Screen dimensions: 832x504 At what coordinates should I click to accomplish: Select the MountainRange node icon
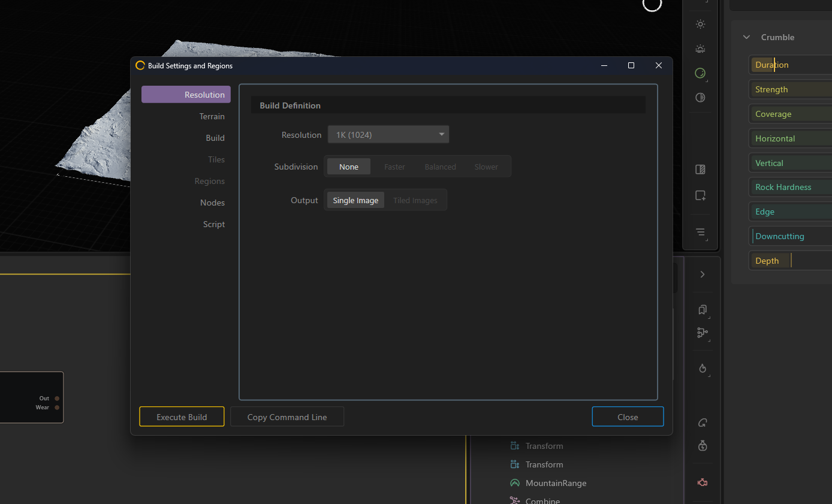pos(514,483)
